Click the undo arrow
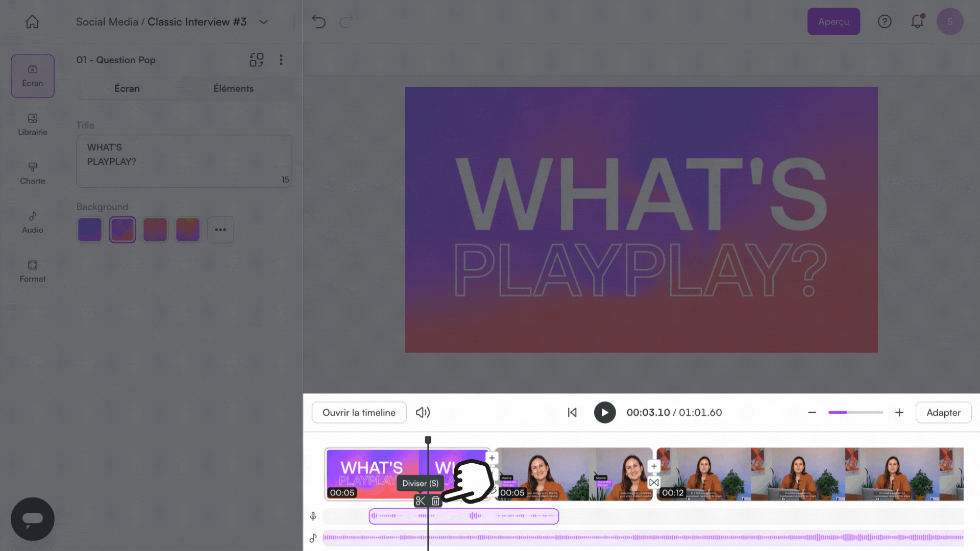This screenshot has width=980, height=551. pos(319,21)
